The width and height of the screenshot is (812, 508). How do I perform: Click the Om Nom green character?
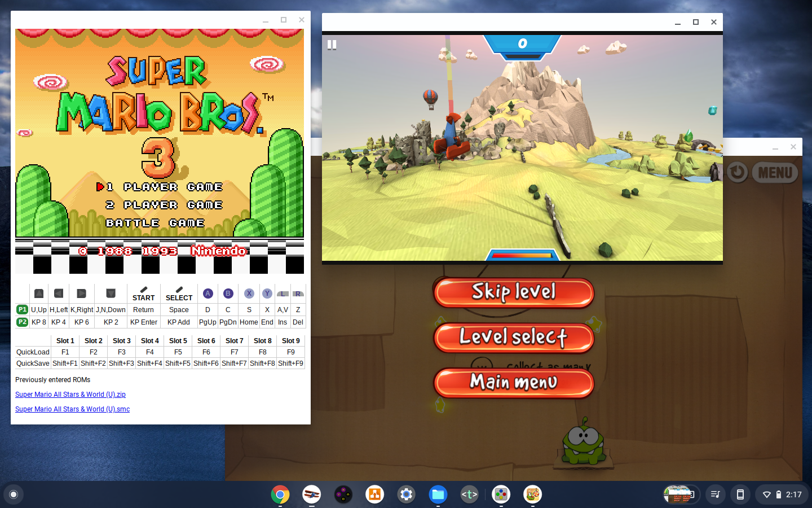pos(584,441)
